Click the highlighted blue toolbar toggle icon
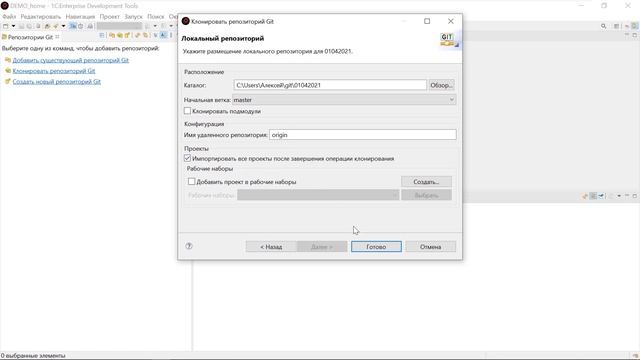Image resolution: width=640 pixels, height=360 pixels. [73, 26]
